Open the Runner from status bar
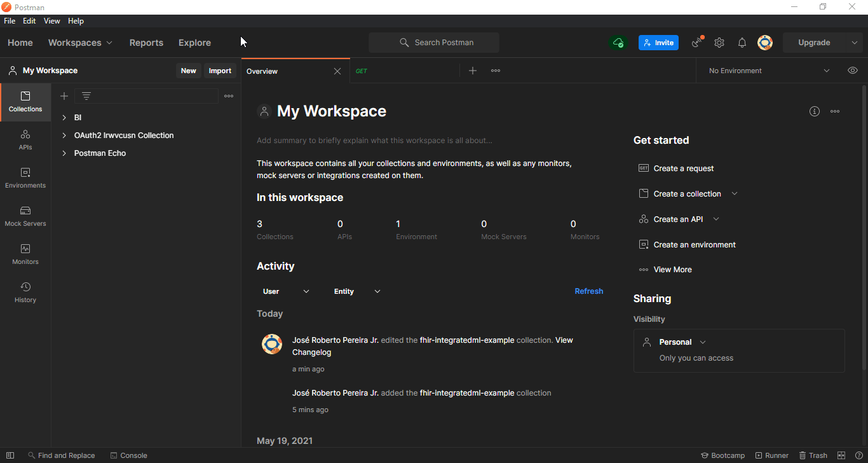The height and width of the screenshot is (463, 868). coord(772,455)
